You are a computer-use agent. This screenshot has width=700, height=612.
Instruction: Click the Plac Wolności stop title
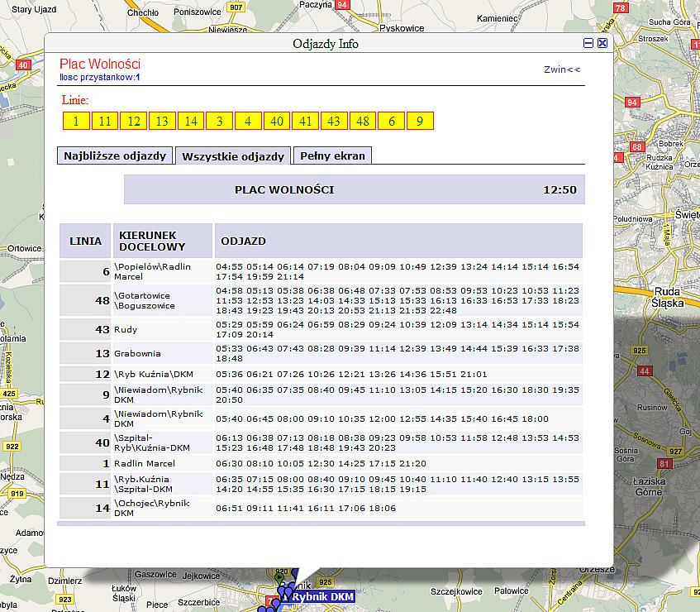pos(100,64)
